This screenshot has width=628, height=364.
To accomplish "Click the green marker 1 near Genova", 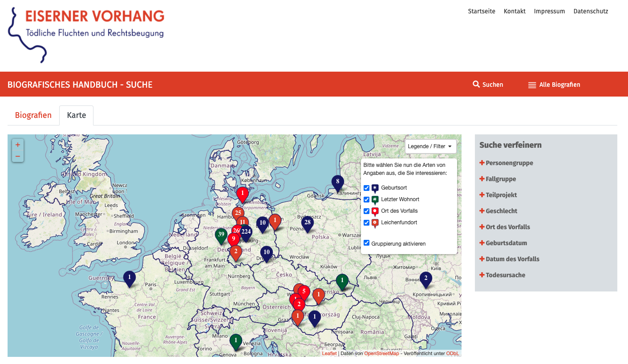I will click(x=235, y=342).
